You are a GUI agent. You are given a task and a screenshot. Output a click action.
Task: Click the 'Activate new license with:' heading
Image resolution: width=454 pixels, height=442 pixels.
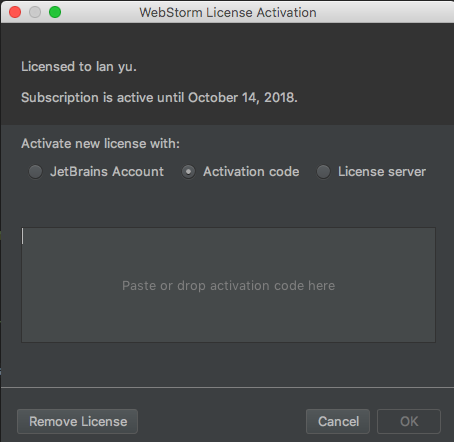coord(100,144)
